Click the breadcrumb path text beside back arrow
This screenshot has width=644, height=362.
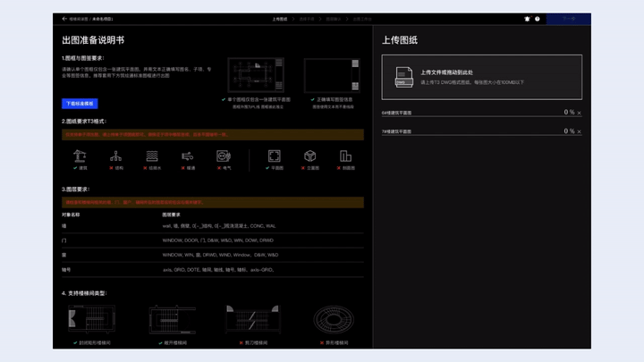(x=91, y=19)
